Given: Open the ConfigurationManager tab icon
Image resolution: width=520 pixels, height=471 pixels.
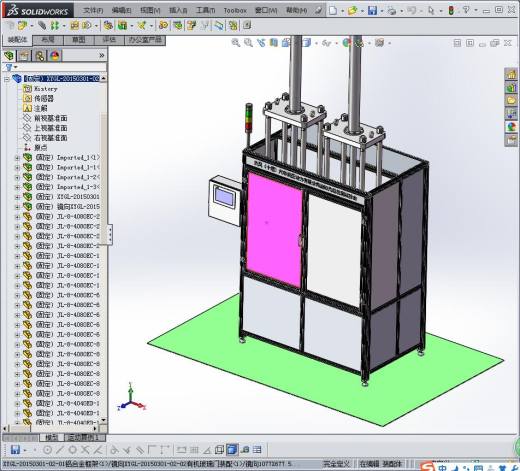Looking at the screenshot, I should pyautogui.click(x=40, y=55).
